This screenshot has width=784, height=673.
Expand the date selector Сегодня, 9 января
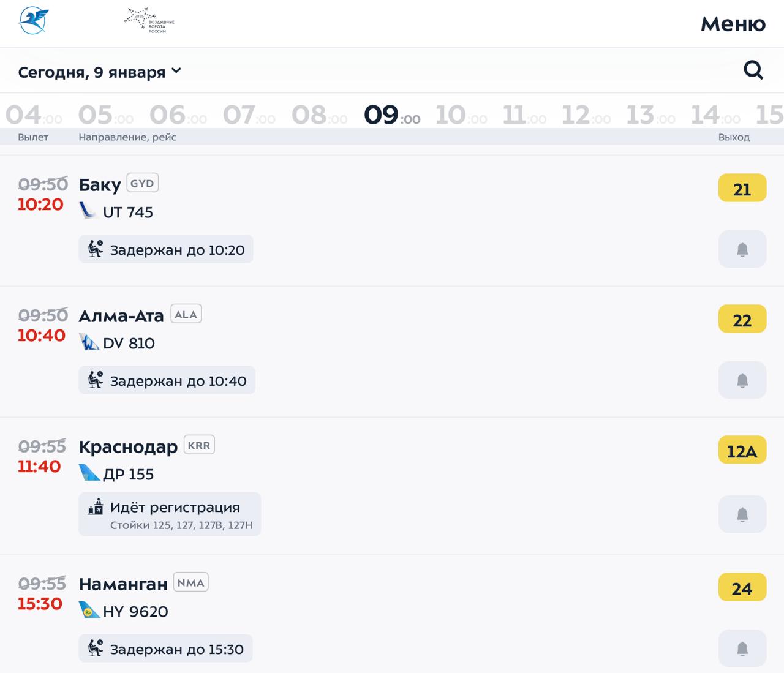click(92, 71)
